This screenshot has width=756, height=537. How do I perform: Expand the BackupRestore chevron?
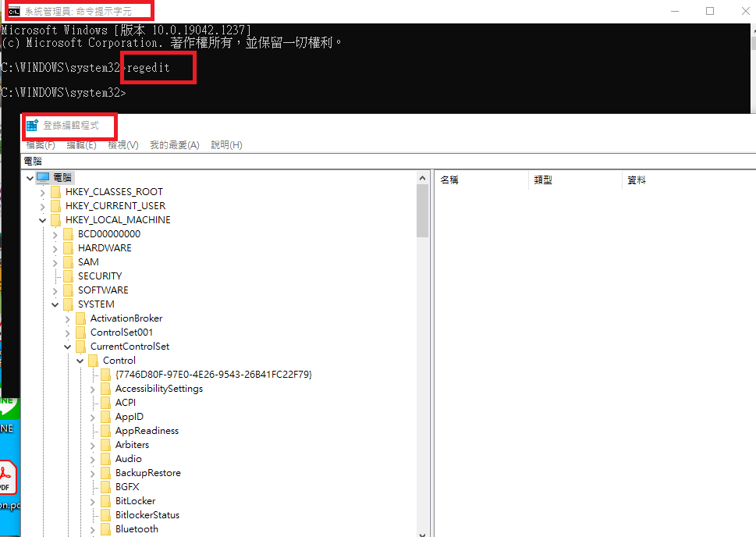coord(93,474)
